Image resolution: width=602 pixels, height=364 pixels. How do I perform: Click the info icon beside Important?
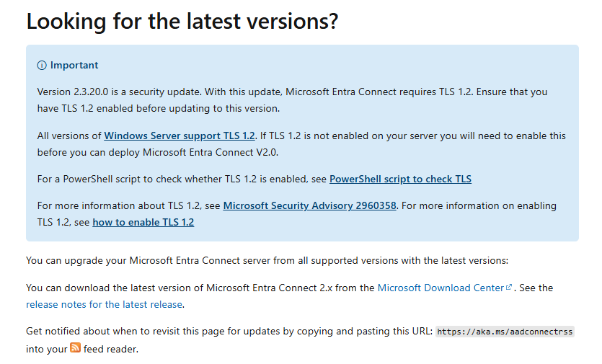point(42,66)
